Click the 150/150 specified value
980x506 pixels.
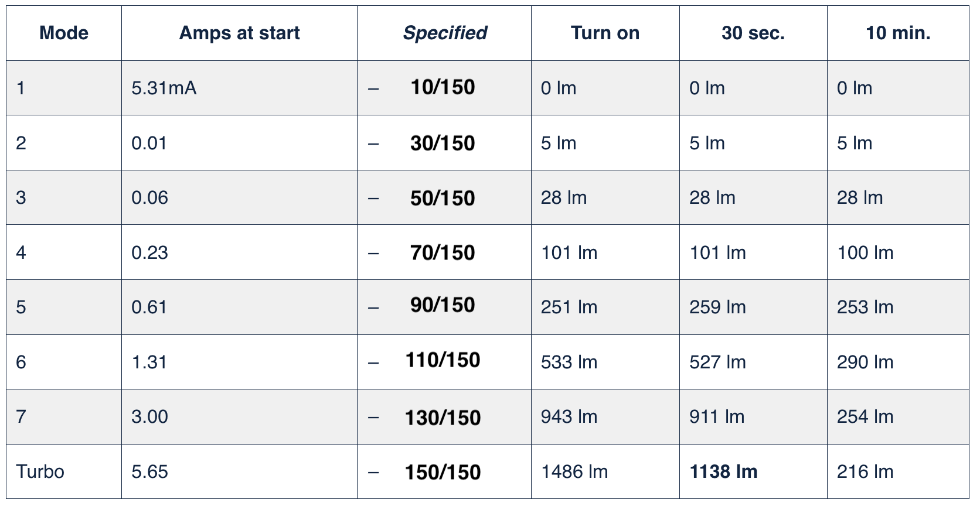click(x=443, y=472)
